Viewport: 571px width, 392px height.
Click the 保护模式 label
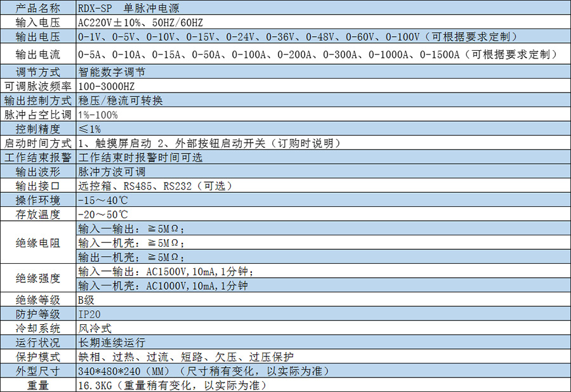(x=38, y=356)
